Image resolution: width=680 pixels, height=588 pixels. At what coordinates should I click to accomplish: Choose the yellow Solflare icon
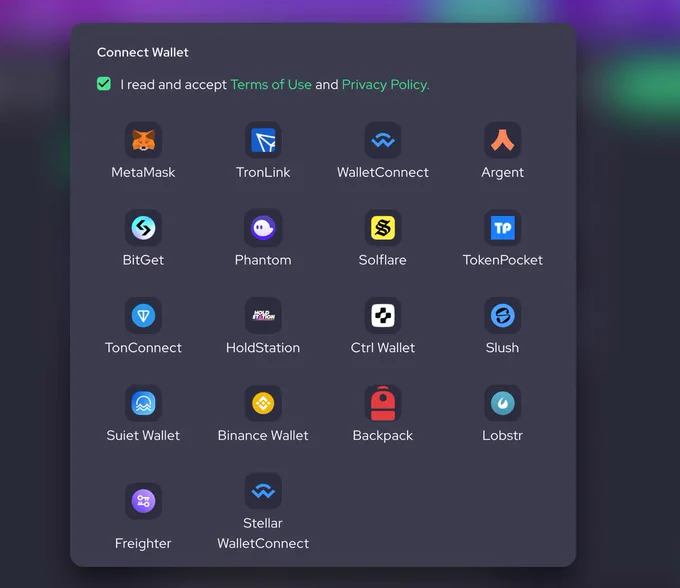coord(383,228)
